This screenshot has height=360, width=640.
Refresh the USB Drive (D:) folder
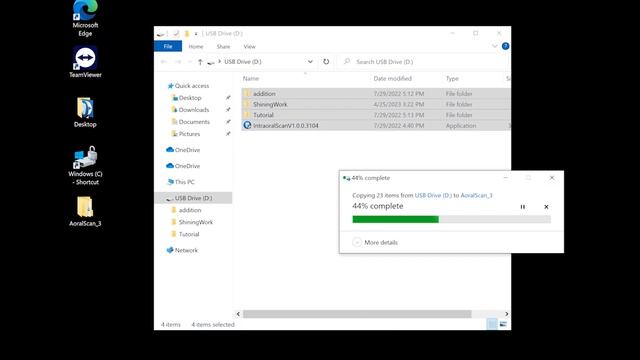click(326, 62)
